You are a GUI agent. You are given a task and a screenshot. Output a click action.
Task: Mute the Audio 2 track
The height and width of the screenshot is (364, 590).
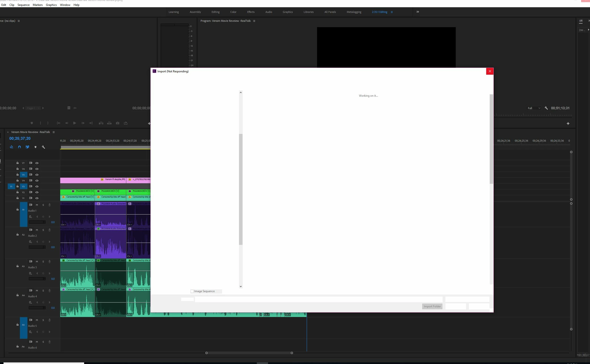click(37, 230)
